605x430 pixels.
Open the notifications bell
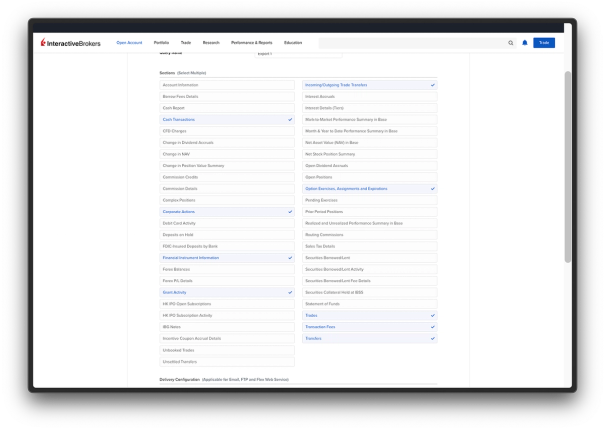click(x=525, y=43)
